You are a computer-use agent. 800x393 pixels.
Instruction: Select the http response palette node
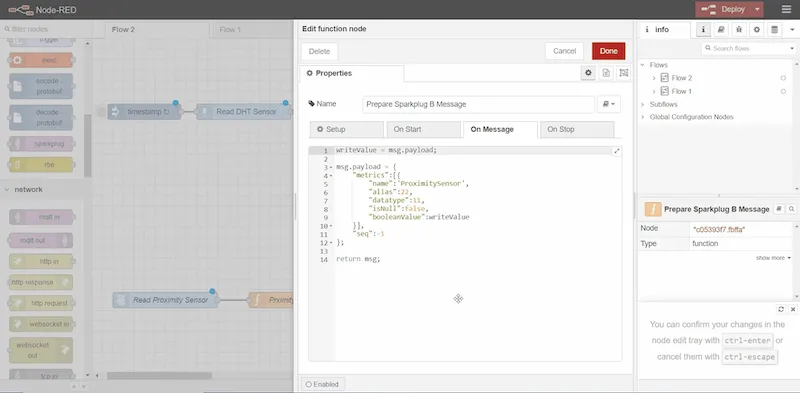[41, 282]
